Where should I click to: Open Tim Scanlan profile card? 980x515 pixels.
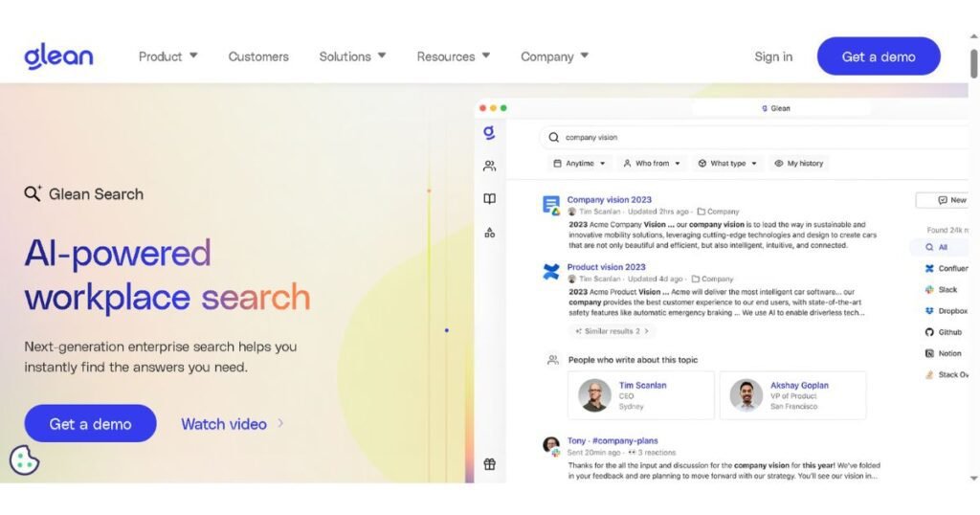click(640, 395)
